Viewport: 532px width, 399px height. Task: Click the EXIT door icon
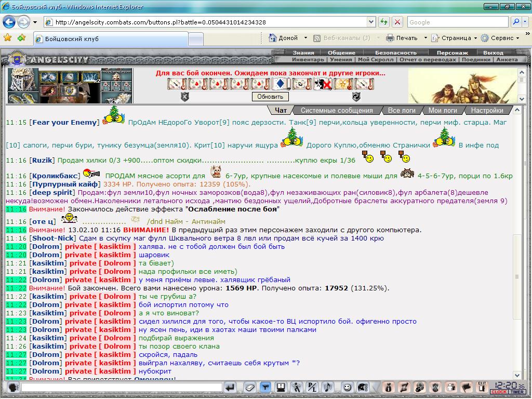click(x=482, y=387)
